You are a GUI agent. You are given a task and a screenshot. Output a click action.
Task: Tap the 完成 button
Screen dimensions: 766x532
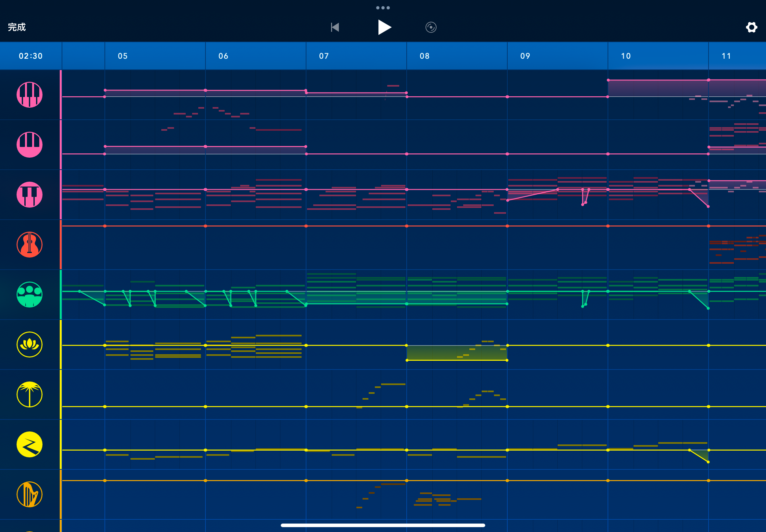[x=17, y=27]
